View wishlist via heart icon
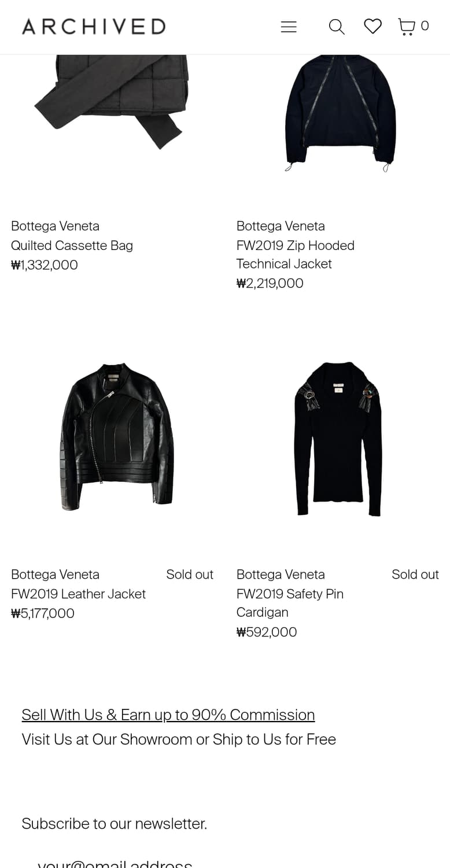 (372, 26)
